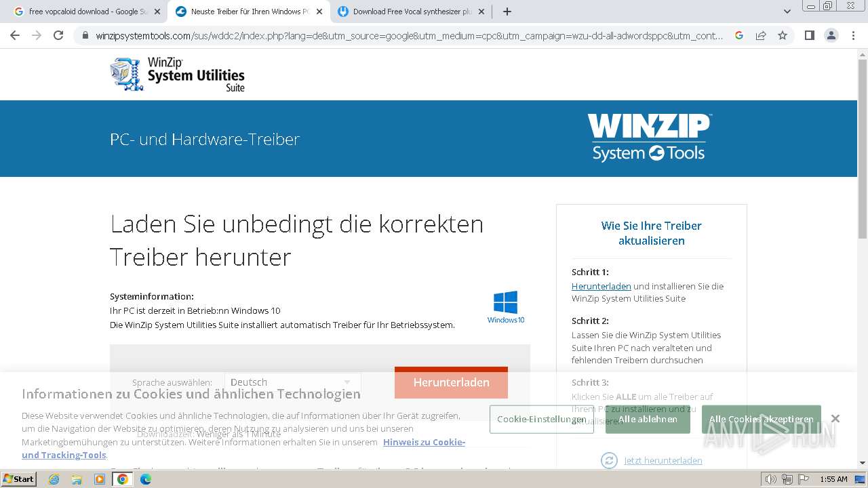Click 'Laden Sie unbedingt die korrekten Treiber' heading
The height and width of the screenshot is (488, 868).
(297, 240)
